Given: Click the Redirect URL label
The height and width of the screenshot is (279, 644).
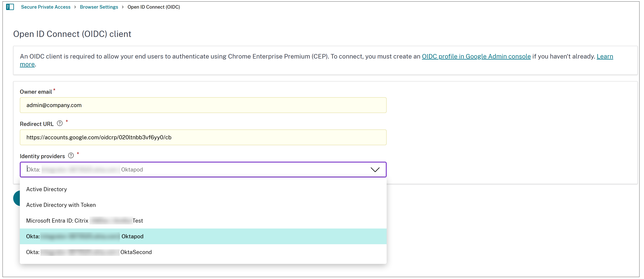Looking at the screenshot, I should click(x=37, y=124).
